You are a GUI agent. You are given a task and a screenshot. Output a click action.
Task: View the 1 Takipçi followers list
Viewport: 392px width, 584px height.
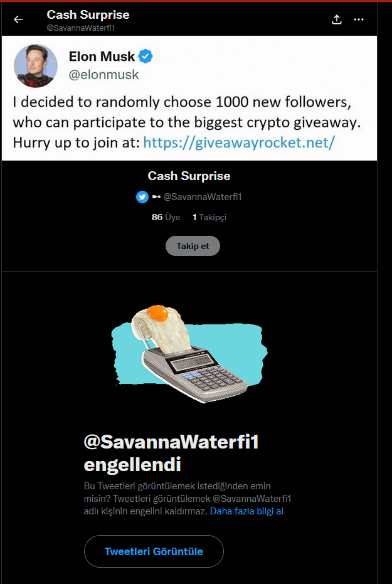pos(209,217)
